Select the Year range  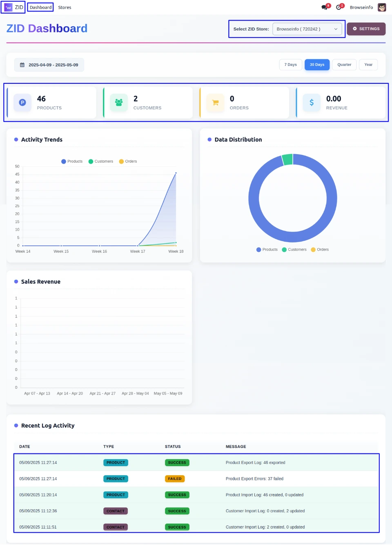tap(368, 65)
